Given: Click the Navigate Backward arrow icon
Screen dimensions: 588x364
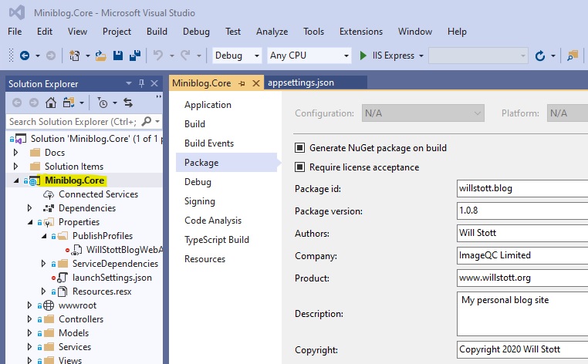Looking at the screenshot, I should [x=24, y=56].
